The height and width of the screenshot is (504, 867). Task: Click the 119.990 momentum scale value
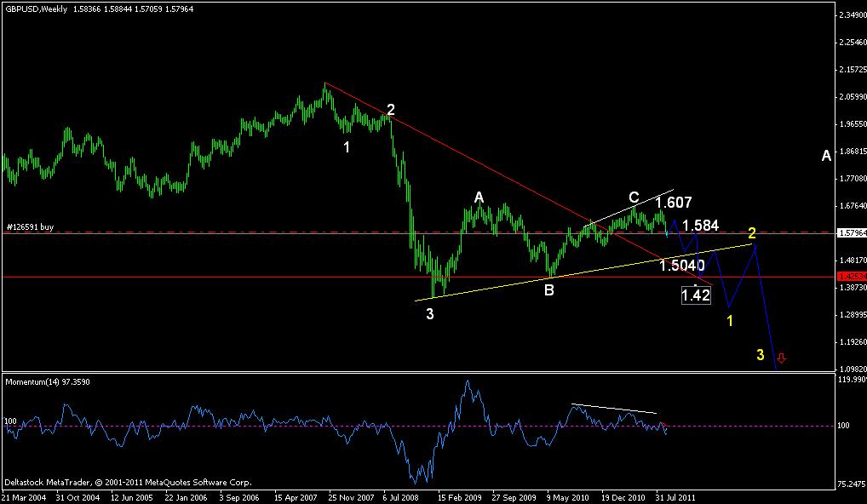(852, 379)
